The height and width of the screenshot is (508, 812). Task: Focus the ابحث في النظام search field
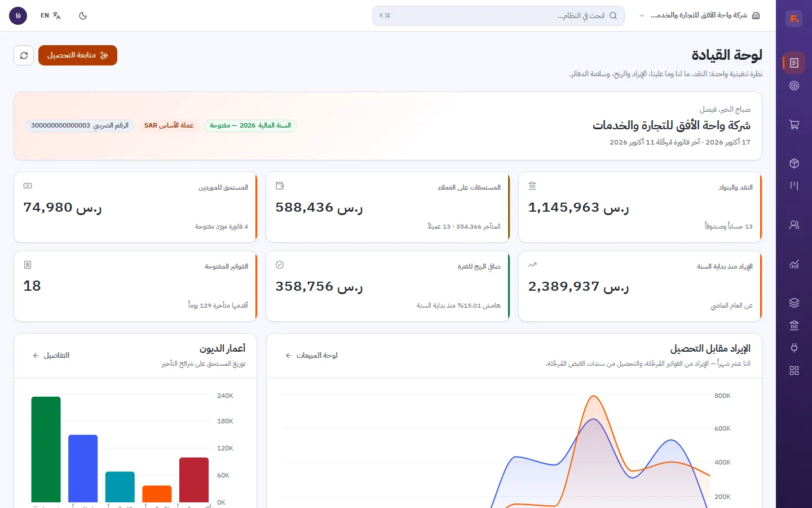[498, 16]
